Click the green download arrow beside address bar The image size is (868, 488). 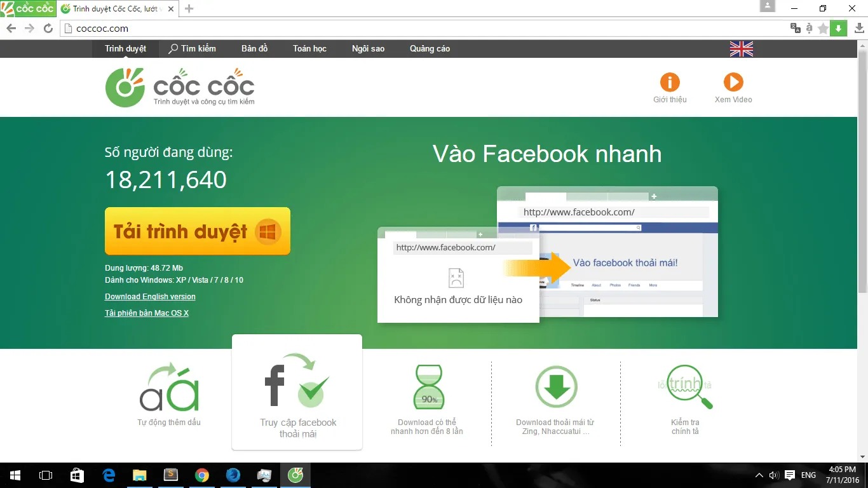point(838,28)
